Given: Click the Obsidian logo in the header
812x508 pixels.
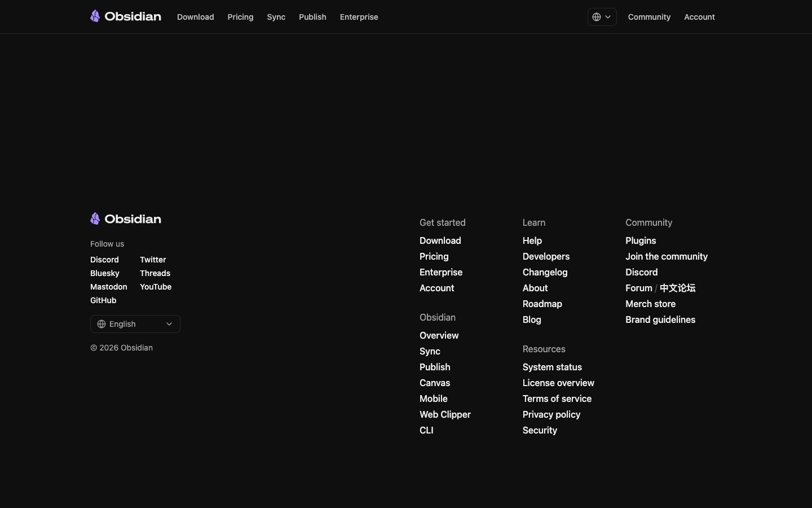Looking at the screenshot, I should click(x=125, y=16).
